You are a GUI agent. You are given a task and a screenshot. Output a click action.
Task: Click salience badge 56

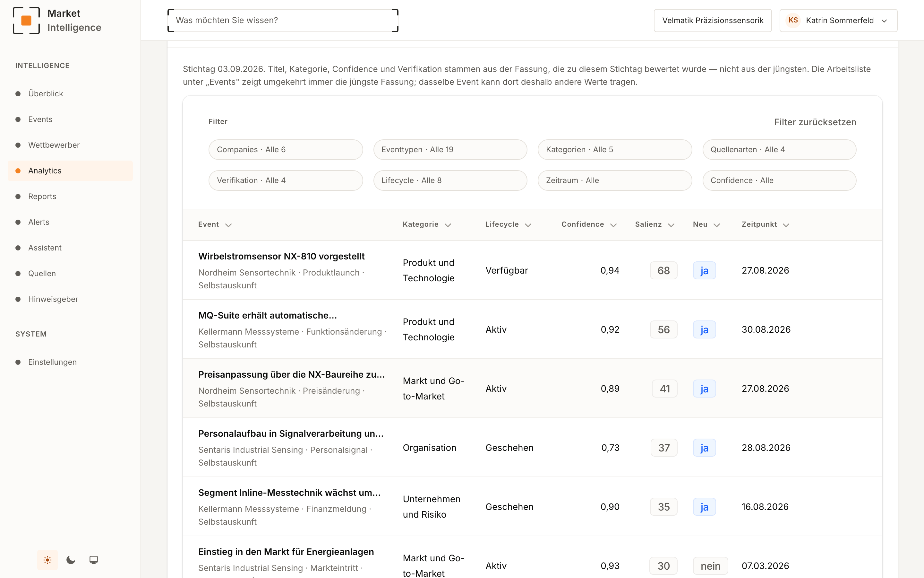663,330
